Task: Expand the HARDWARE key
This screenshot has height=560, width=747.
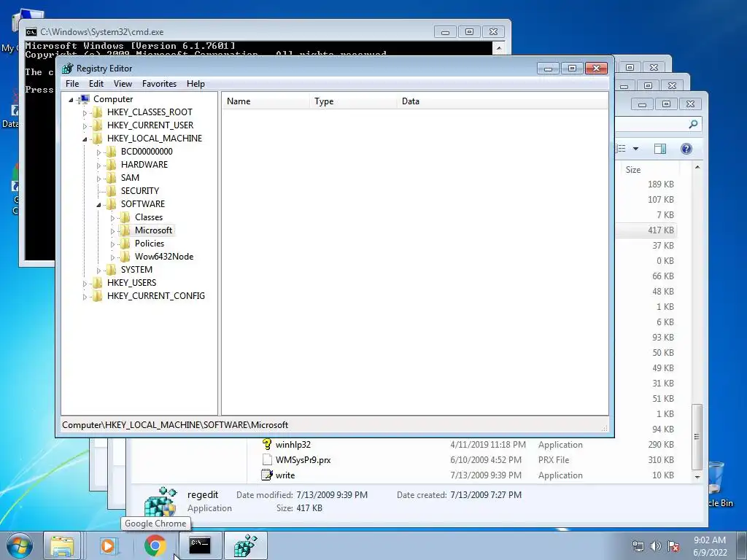Action: 98,166
